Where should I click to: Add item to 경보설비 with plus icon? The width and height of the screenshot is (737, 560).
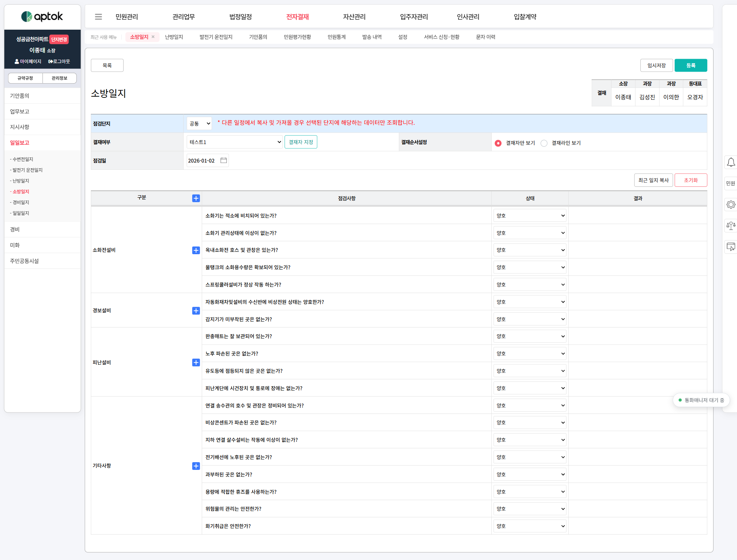[196, 311]
